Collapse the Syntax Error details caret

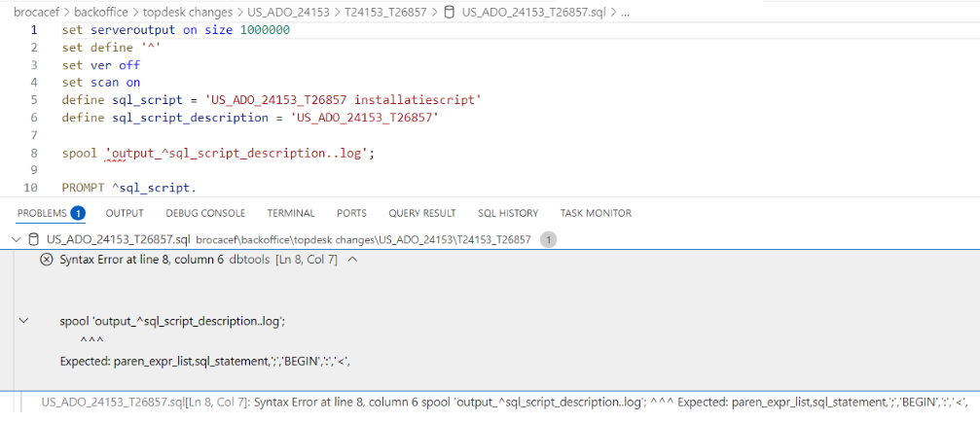click(x=352, y=260)
